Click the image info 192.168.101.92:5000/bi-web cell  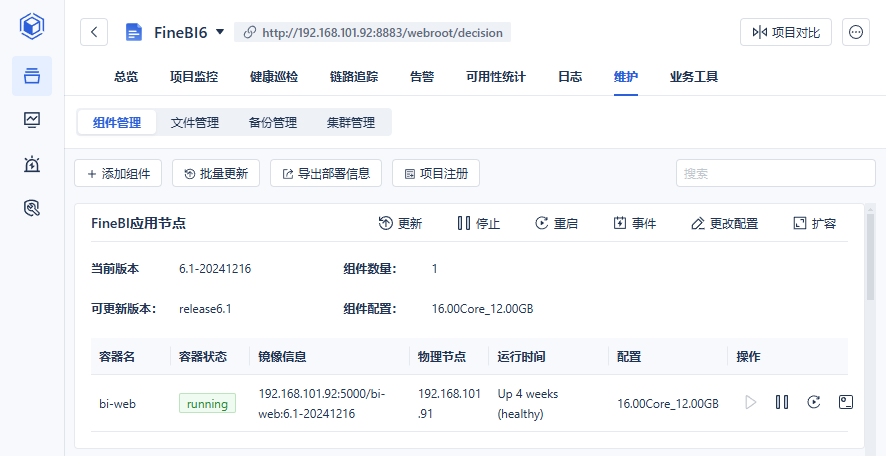click(x=322, y=403)
